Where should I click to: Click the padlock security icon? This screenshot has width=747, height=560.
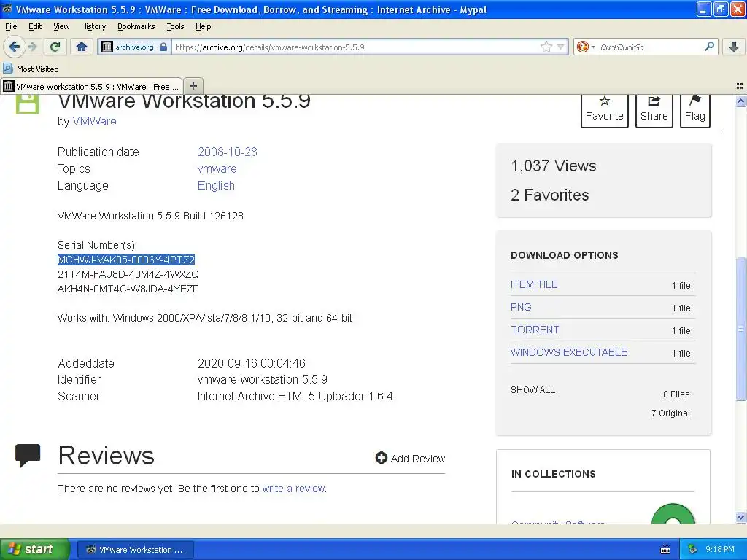pos(163,47)
